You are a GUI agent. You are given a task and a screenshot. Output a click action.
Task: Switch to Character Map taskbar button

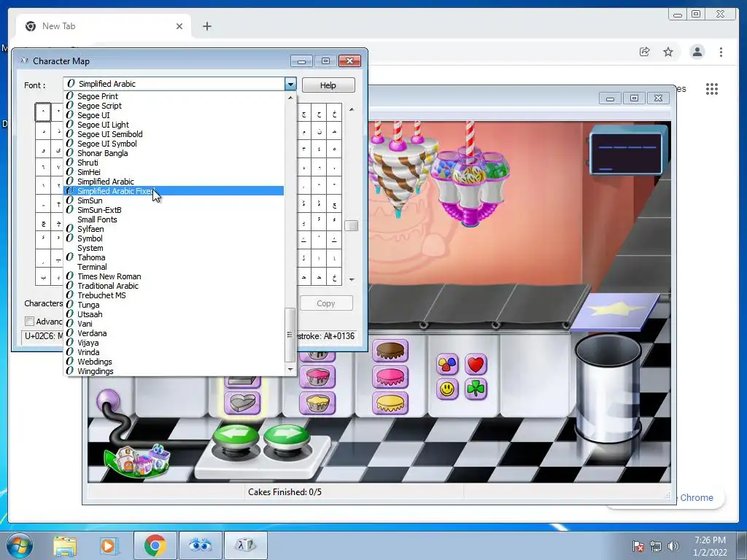[246, 545]
